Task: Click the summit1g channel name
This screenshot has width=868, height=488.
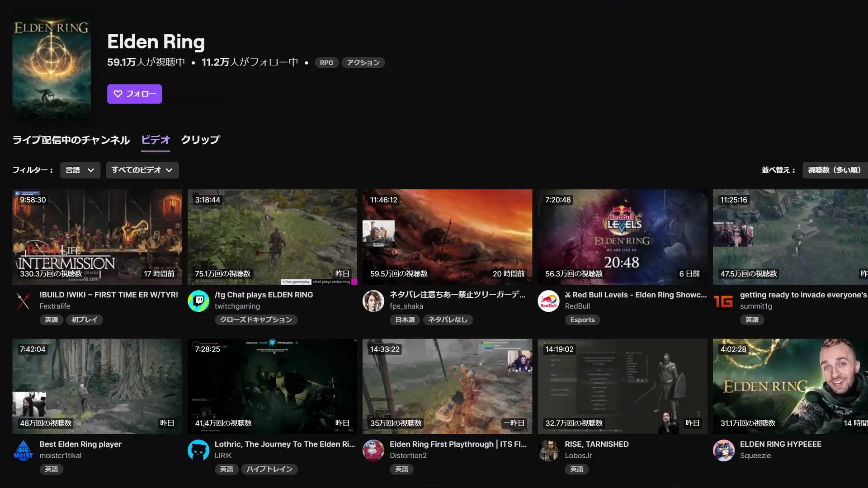Action: (756, 306)
